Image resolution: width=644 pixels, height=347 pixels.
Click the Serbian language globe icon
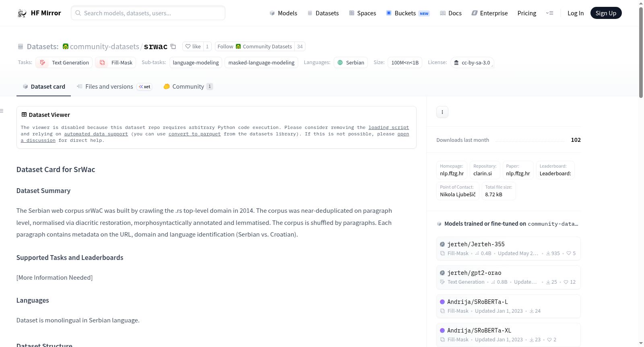coord(340,62)
